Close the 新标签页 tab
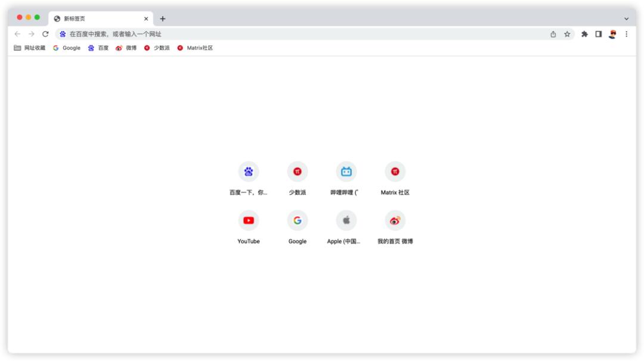The image size is (644, 361). (146, 18)
